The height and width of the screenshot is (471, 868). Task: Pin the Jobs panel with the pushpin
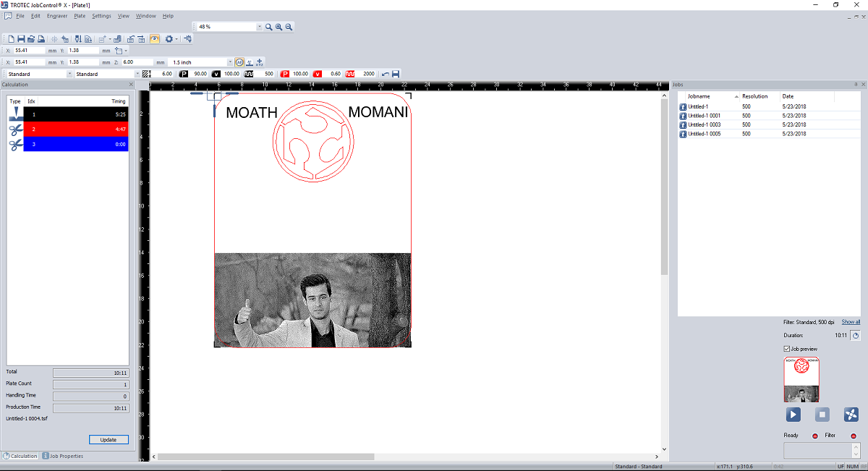[x=856, y=85]
